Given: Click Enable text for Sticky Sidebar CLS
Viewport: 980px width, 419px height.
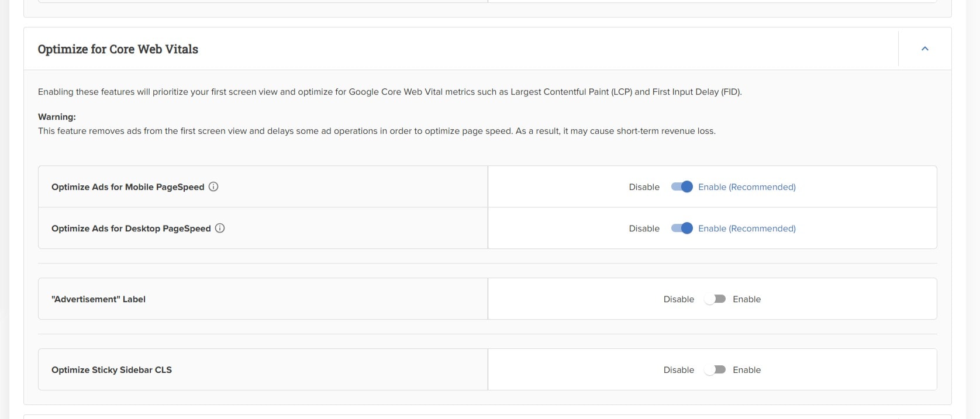Looking at the screenshot, I should click(x=747, y=370).
